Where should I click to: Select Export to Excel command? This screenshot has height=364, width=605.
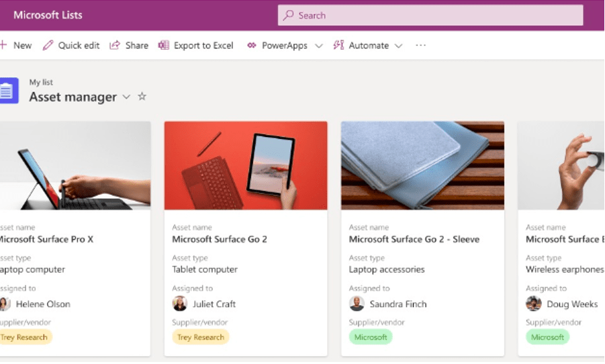pos(203,46)
